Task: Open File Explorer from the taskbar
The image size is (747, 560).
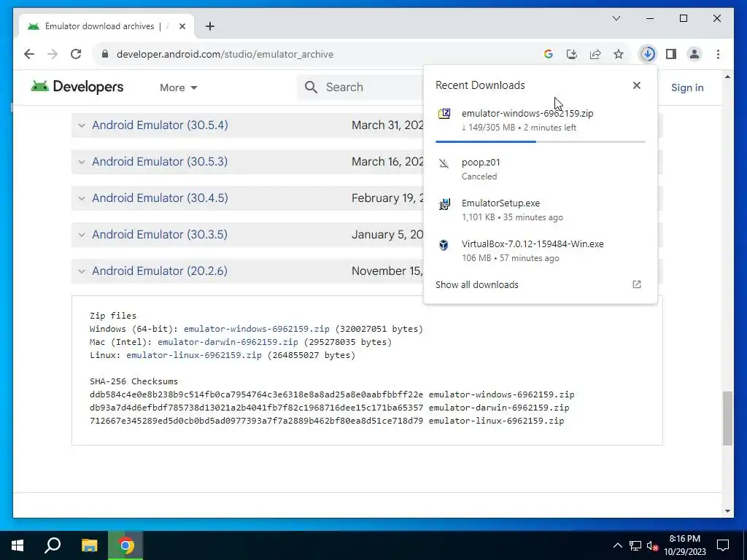Action: [x=89, y=545]
